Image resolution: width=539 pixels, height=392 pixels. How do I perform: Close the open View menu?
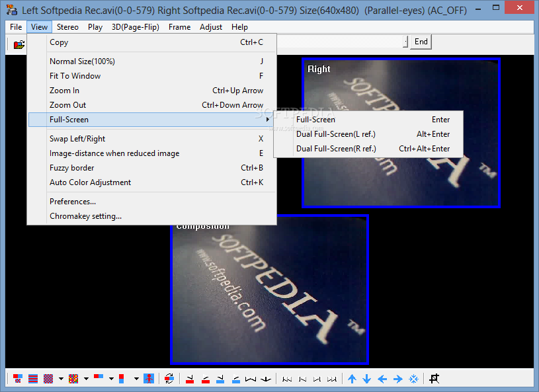[39, 27]
